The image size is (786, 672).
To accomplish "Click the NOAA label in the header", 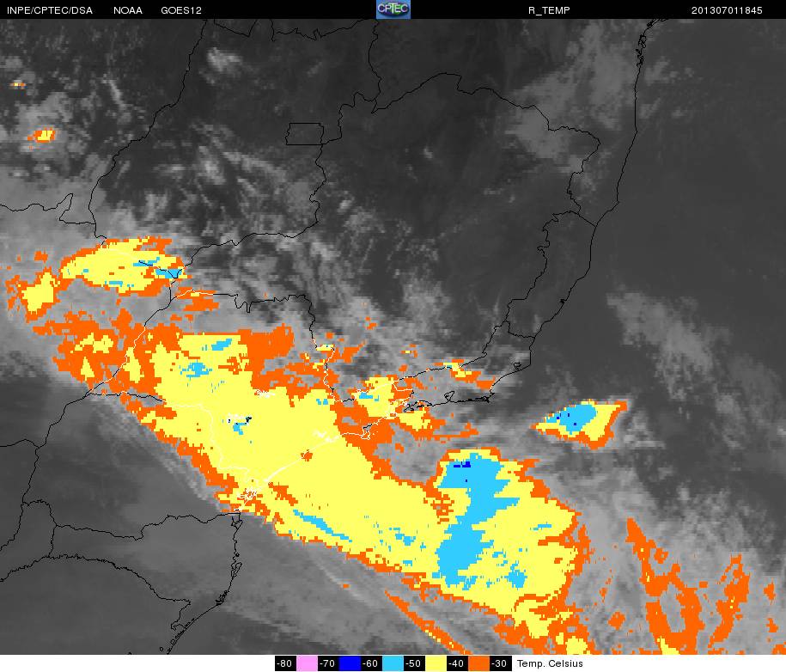I will [128, 10].
